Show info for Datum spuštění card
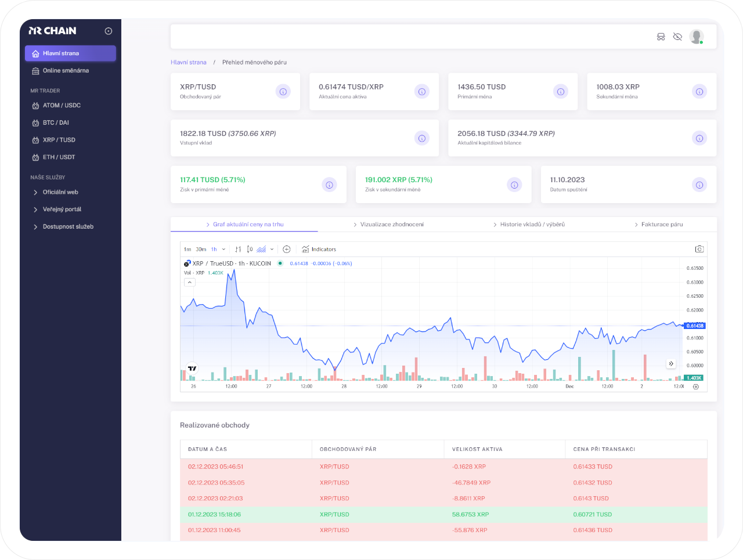 pyautogui.click(x=699, y=185)
